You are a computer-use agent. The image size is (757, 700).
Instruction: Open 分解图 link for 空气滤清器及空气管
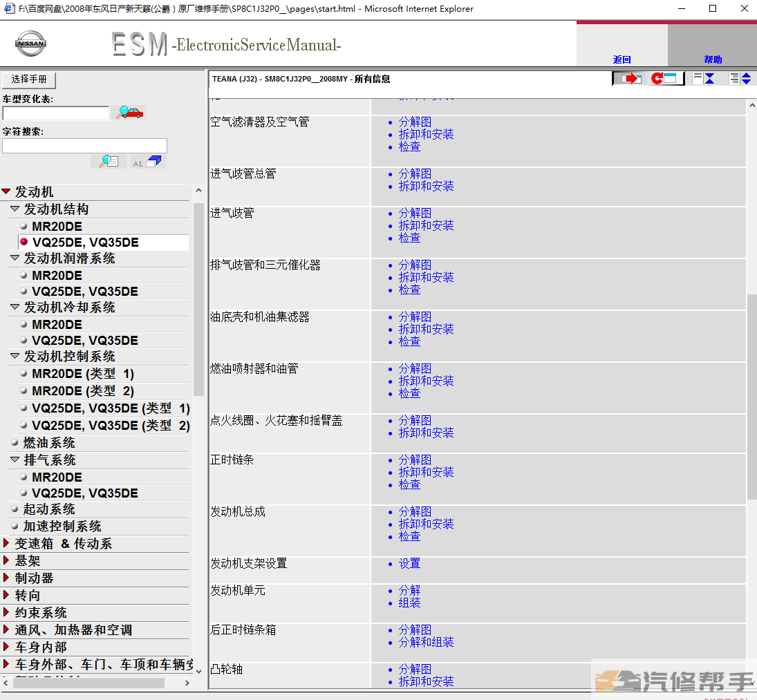415,122
